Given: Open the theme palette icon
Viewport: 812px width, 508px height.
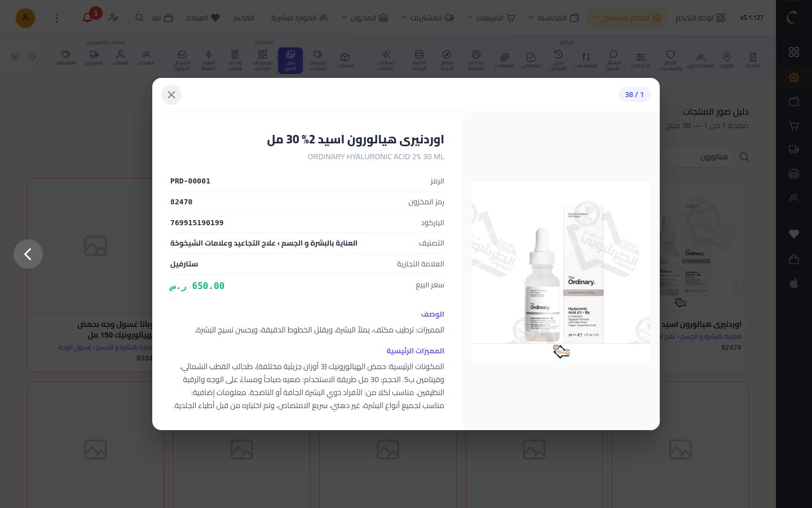Looking at the screenshot, I should pos(32,56).
